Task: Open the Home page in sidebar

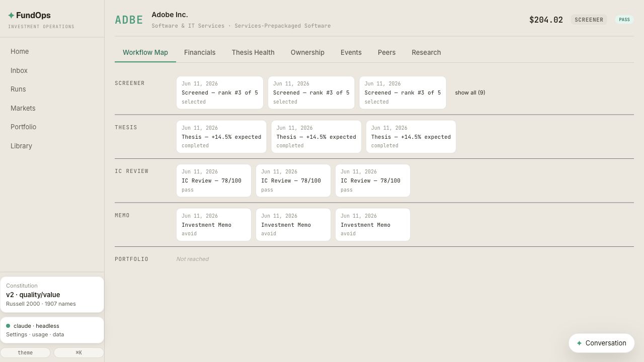Action: [20, 52]
